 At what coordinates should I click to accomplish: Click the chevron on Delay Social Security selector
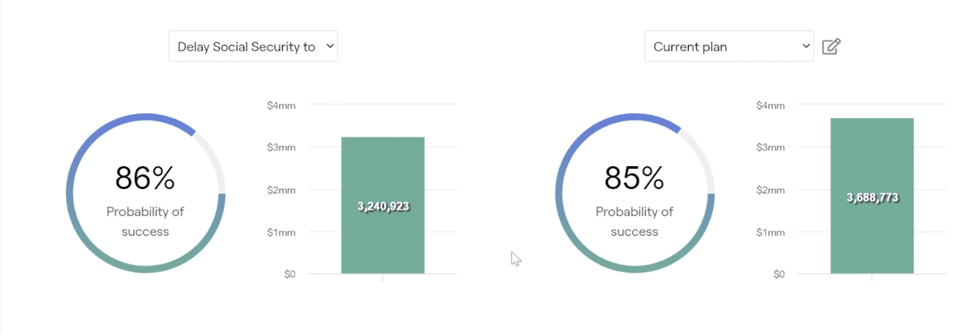pos(330,46)
